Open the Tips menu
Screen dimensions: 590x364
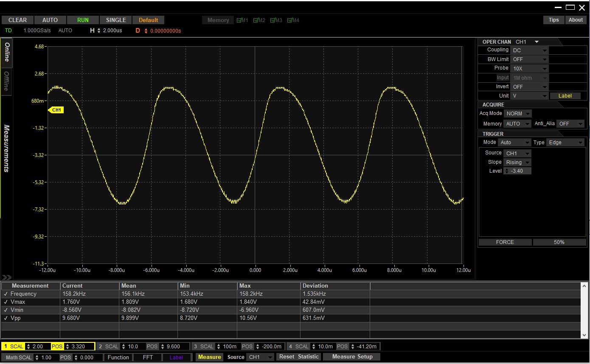point(554,20)
